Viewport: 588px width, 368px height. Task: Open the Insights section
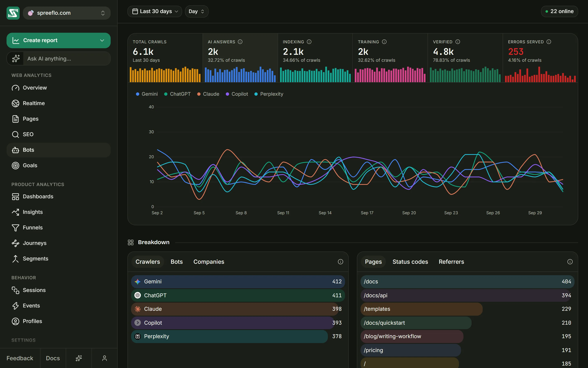59,212
